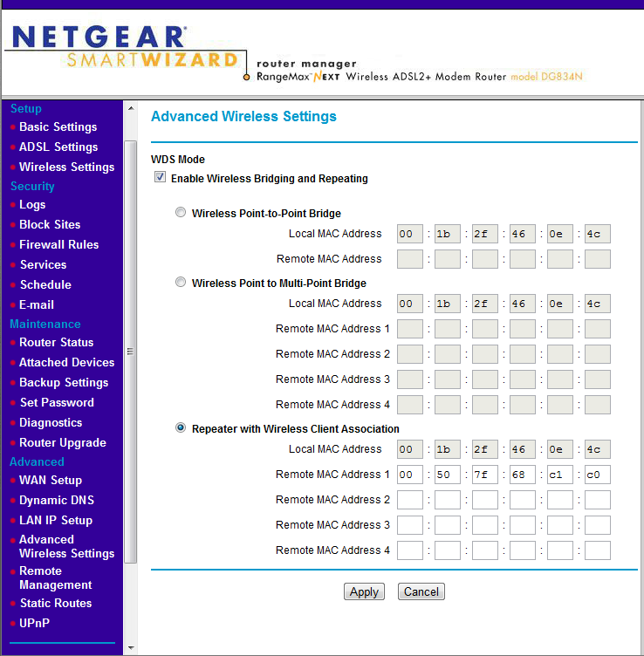
Task: Open Advanced Wireless Settings menu link
Action: click(x=66, y=546)
